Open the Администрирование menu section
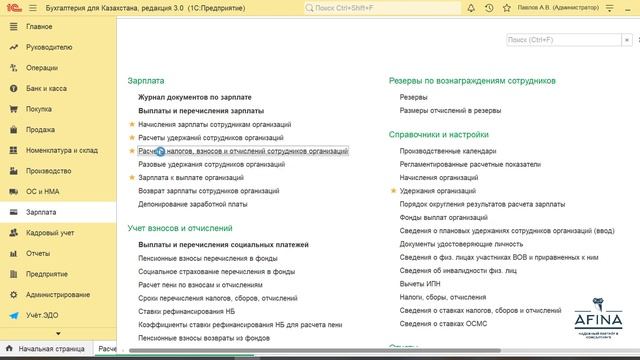The image size is (640, 360). coord(58,295)
